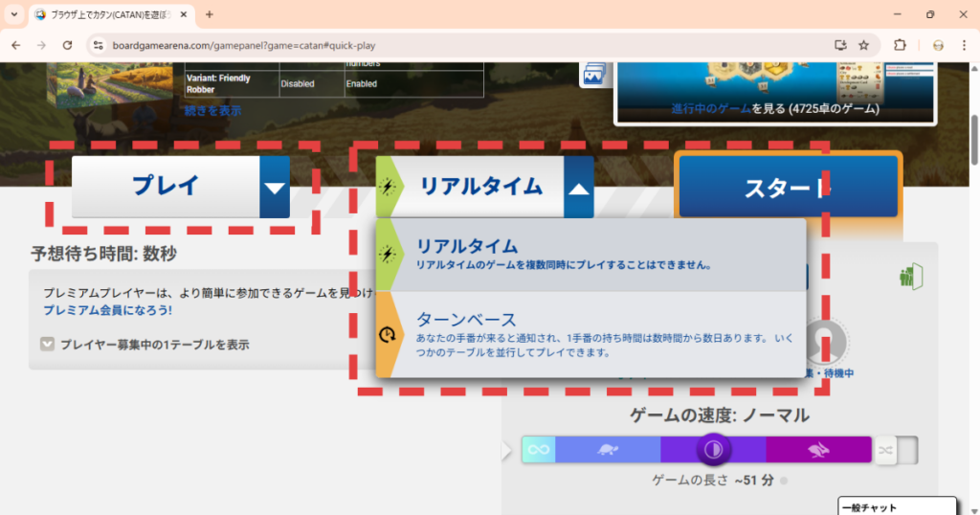Click the green players group icon

[911, 277]
